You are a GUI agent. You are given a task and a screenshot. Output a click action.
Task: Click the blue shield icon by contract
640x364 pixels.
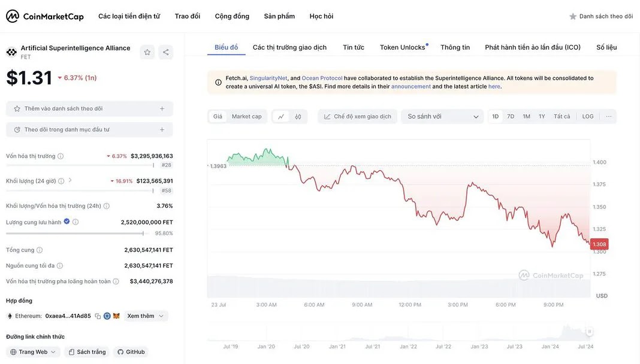[107, 316]
